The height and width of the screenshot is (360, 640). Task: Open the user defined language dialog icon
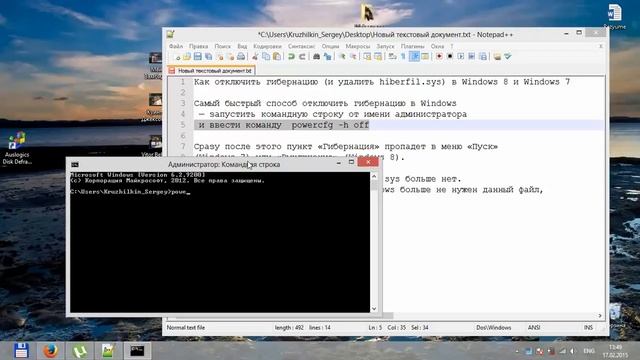[425, 57]
